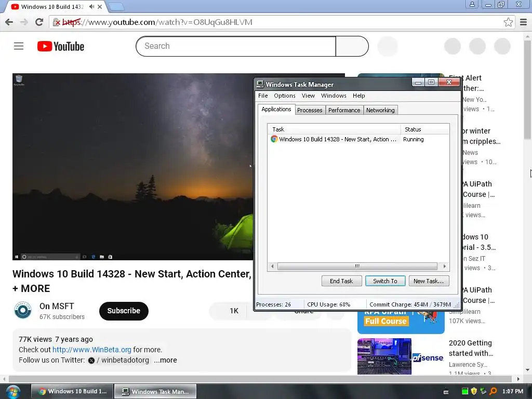The image size is (532, 399).
Task: Switch to the Processes tab
Action: pos(310,110)
